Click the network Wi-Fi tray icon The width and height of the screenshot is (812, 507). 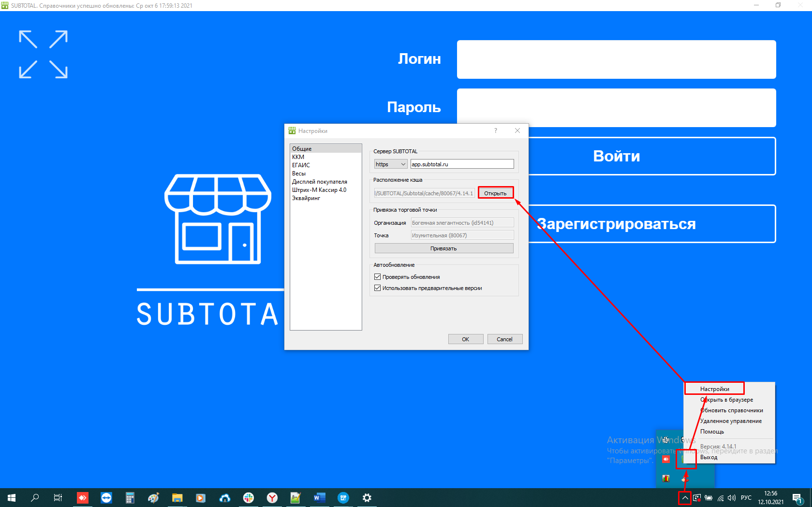[720, 498]
